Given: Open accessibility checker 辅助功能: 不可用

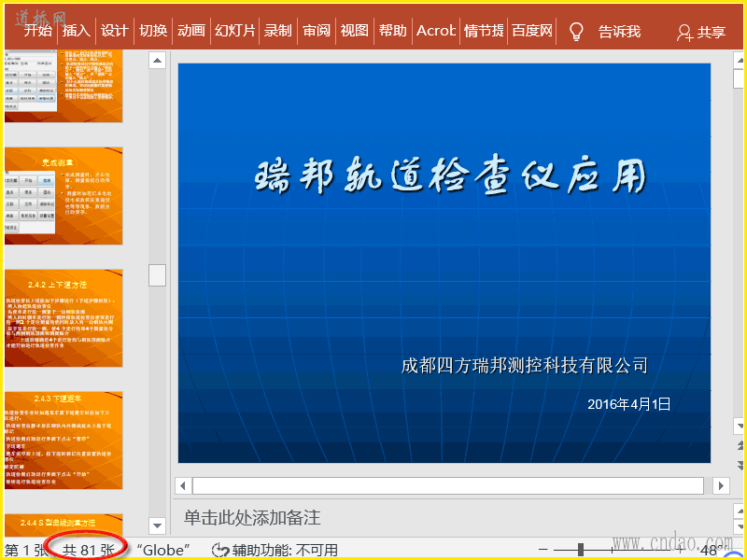Looking at the screenshot, I should [x=275, y=550].
